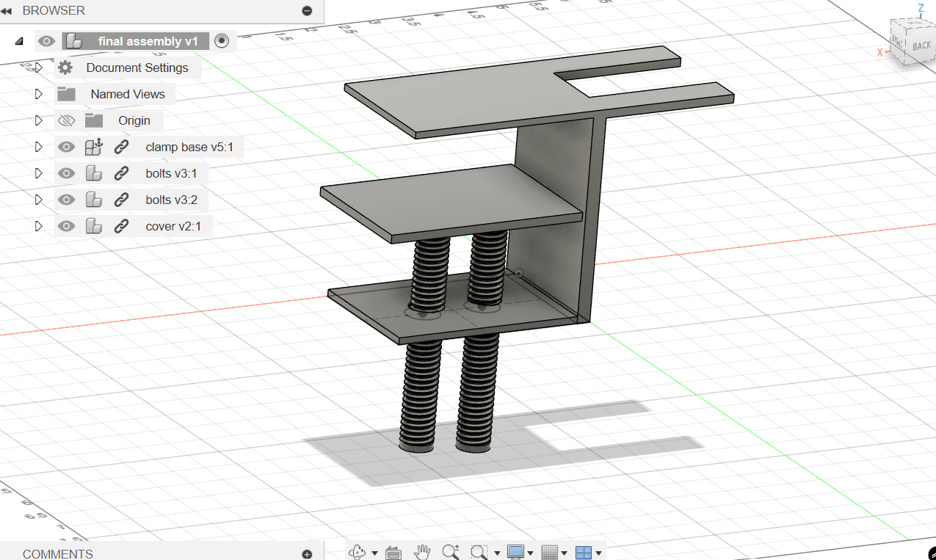This screenshot has height=560, width=936.
Task: Click the component icon of bolts v3:1
Action: [x=93, y=174]
